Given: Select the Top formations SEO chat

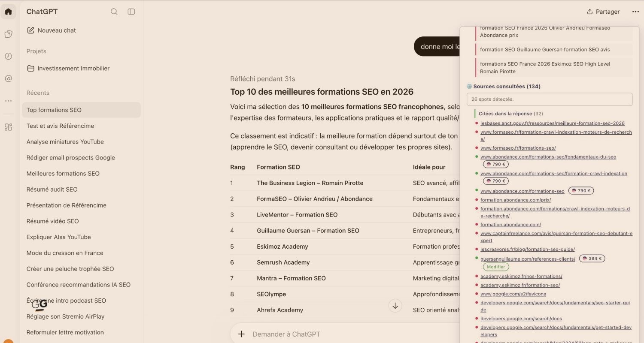Looking at the screenshot, I should pyautogui.click(x=81, y=110).
